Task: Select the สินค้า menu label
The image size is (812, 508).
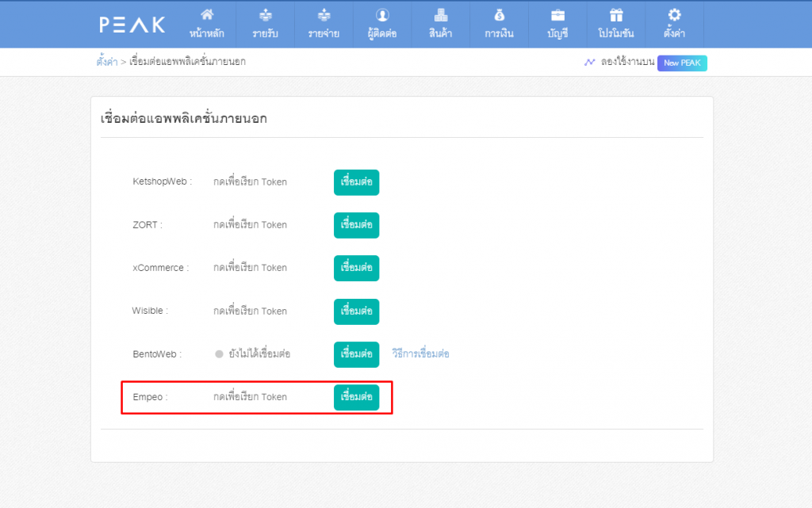Action: click(441, 33)
